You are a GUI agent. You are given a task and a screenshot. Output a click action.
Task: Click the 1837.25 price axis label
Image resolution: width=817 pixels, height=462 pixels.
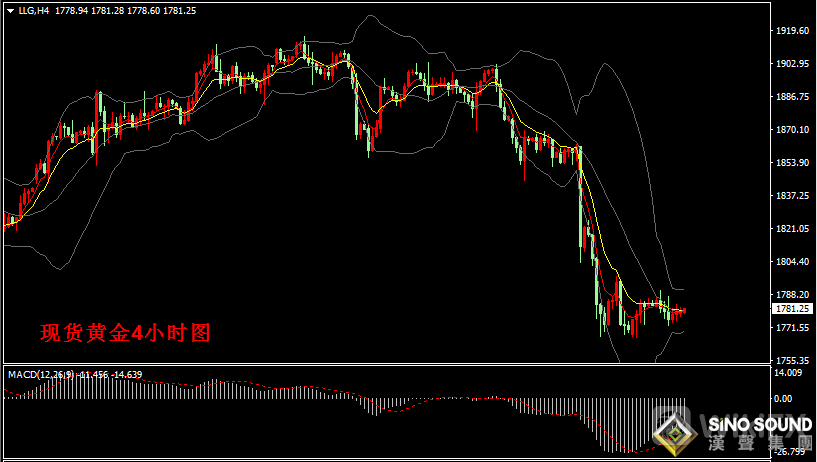pos(792,196)
